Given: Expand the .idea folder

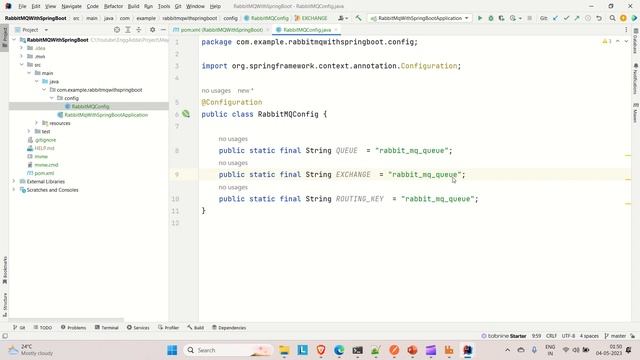Looking at the screenshot, I should tap(21, 48).
